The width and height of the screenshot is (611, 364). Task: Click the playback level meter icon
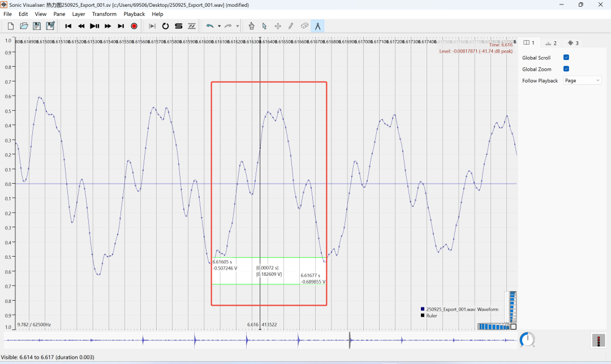point(599,340)
